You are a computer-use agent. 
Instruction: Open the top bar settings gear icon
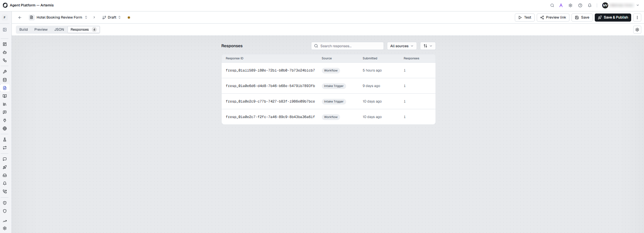click(x=570, y=5)
